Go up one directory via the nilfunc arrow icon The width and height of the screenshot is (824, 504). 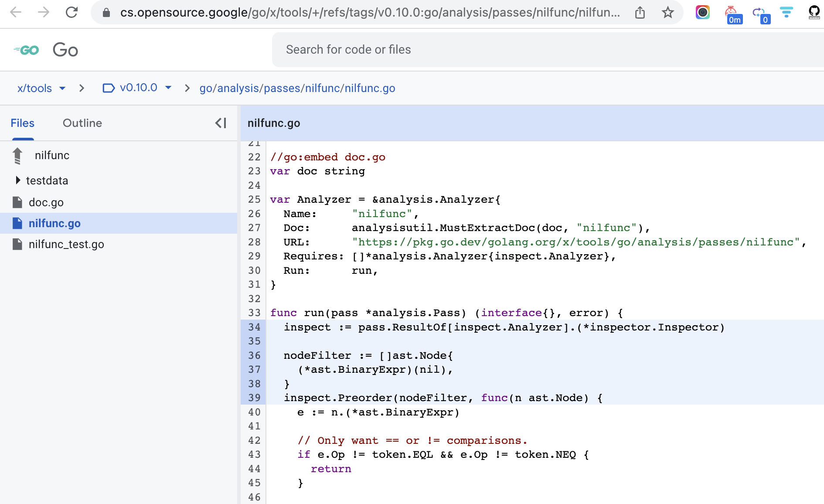(17, 156)
